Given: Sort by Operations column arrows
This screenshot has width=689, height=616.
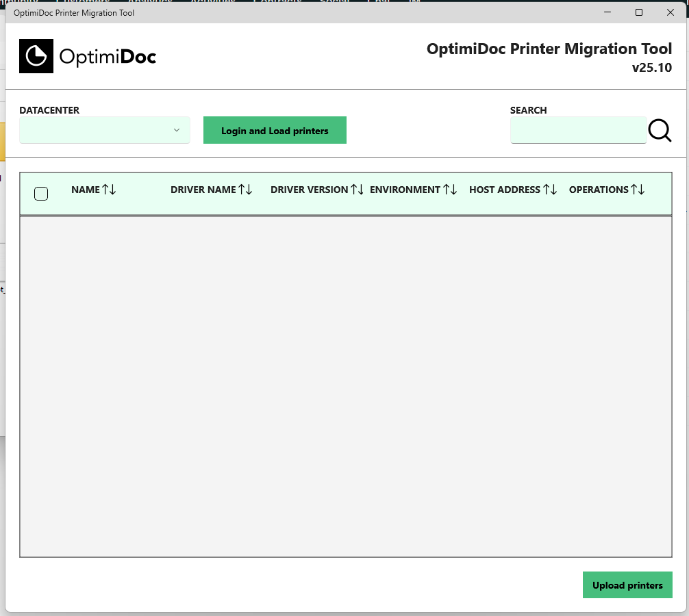Looking at the screenshot, I should (638, 190).
